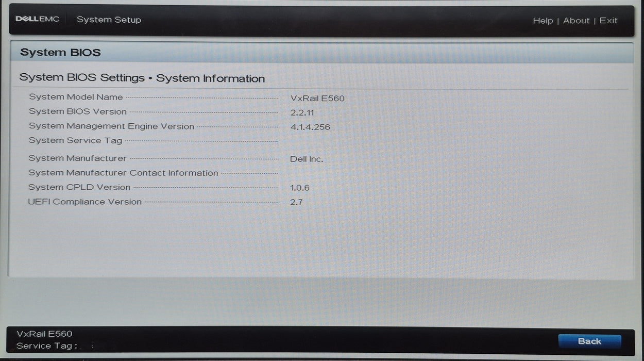
Task: Select the System BIOS Settings breadcrumb
Action: 81,77
